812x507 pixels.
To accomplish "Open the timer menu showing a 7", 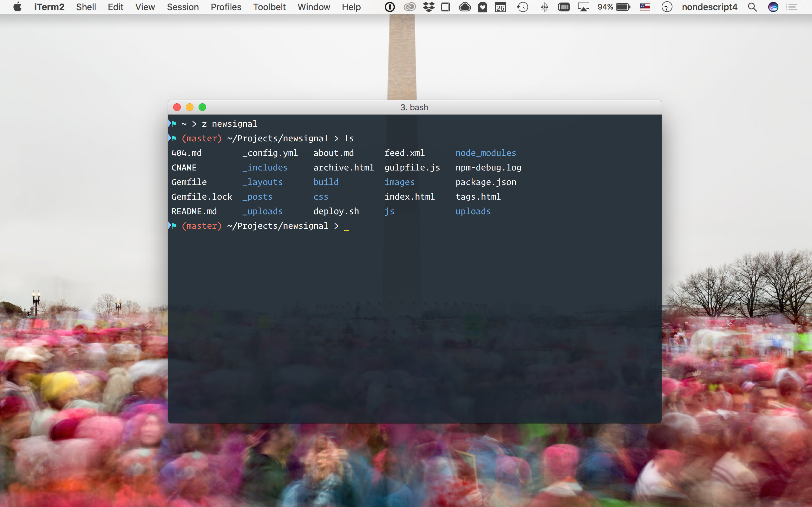I will click(666, 7).
